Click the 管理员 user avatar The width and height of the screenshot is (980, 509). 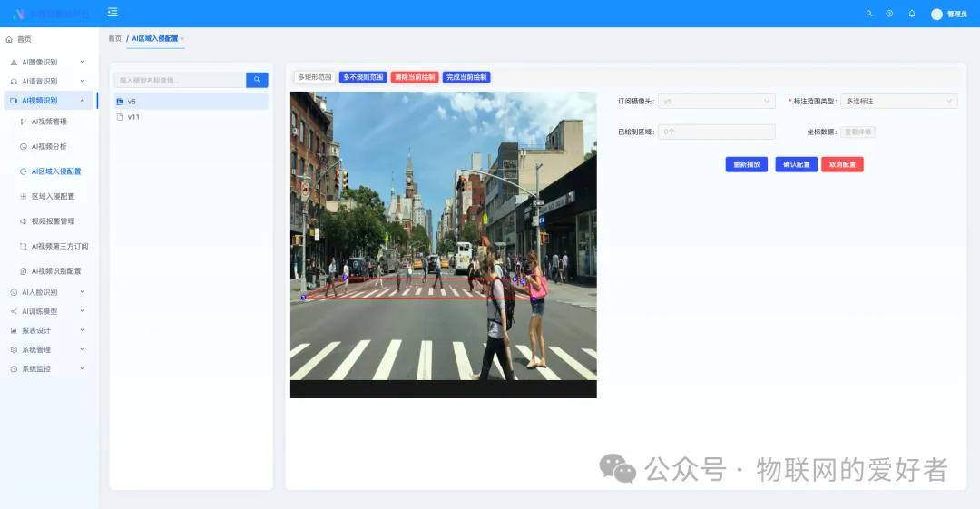click(x=936, y=14)
